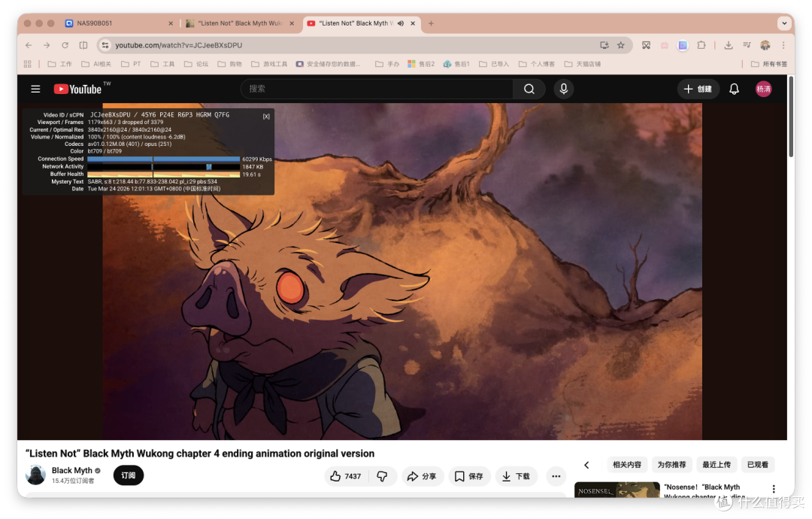
Task: Open the PT bookmark folder
Action: [131, 64]
